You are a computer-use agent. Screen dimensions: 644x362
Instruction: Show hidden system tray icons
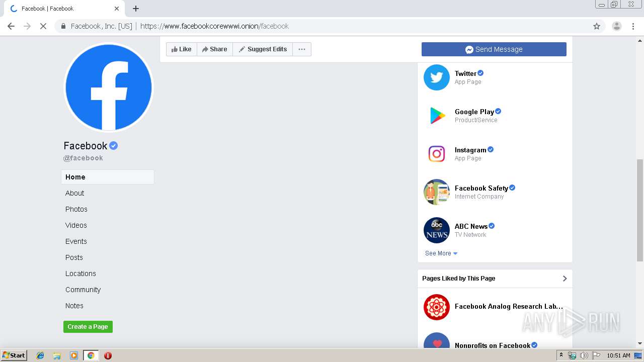(561, 355)
